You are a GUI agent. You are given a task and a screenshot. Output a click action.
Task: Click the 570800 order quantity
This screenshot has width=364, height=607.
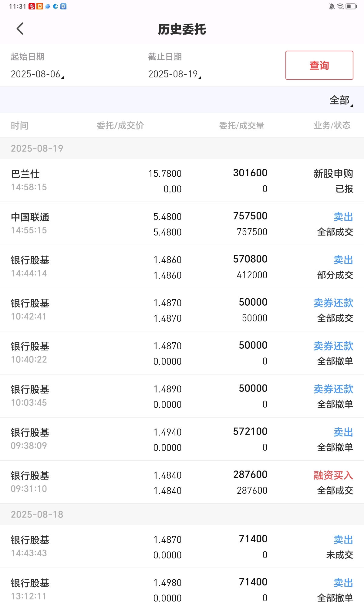(x=250, y=259)
